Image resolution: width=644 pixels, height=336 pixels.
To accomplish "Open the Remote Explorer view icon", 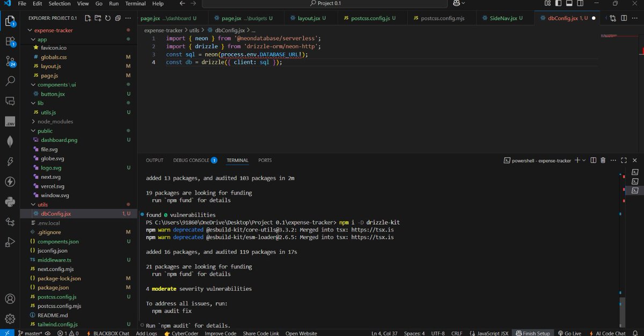I will pos(10,101).
